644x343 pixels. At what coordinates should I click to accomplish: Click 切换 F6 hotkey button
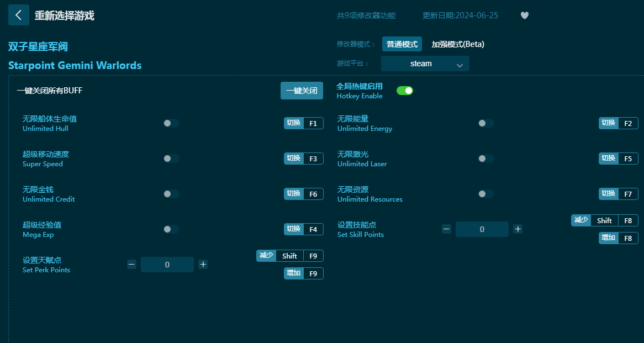(x=304, y=194)
